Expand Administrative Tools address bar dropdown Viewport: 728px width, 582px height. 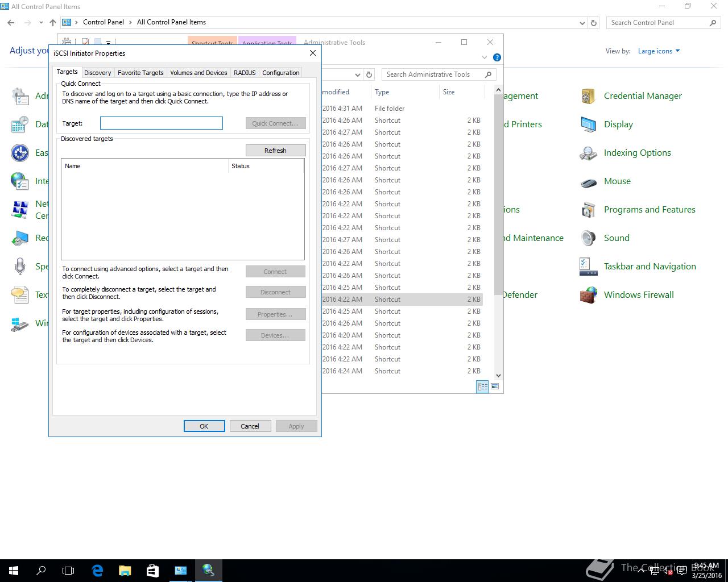357,74
